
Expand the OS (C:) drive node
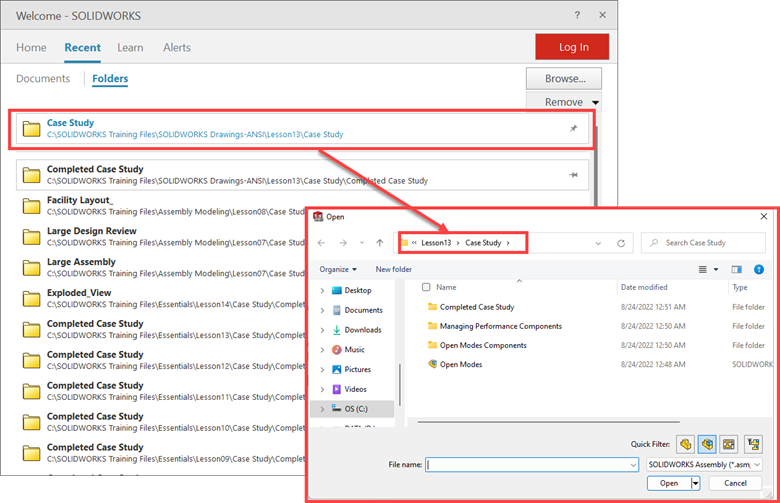[322, 409]
